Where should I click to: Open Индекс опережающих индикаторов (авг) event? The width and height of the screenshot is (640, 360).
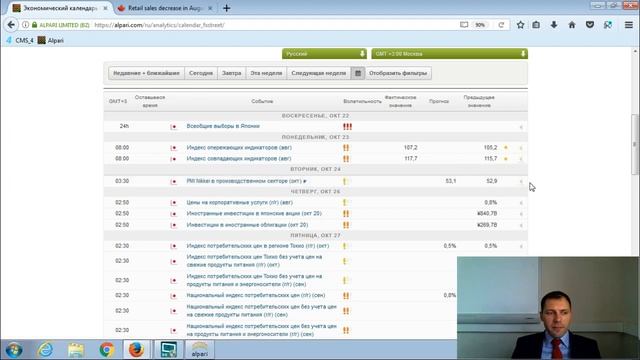point(239,147)
